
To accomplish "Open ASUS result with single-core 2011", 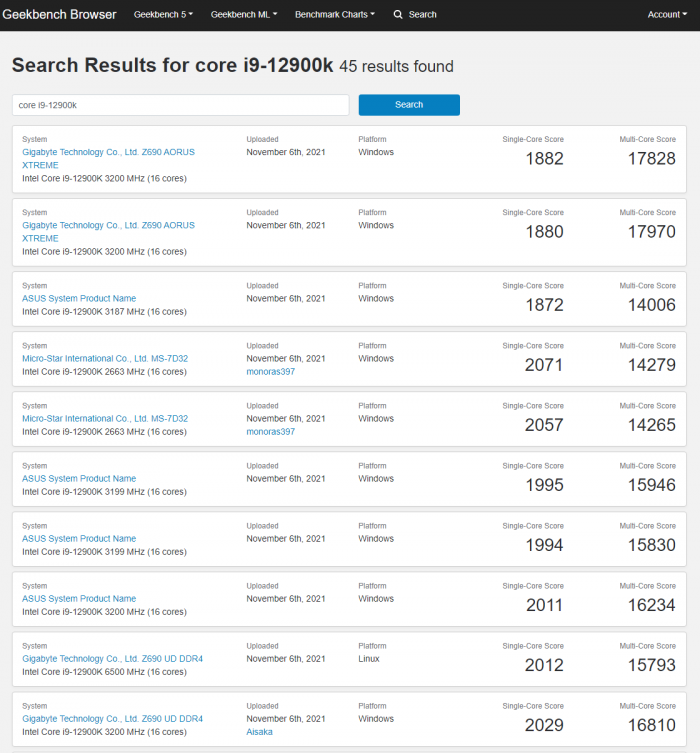I will click(79, 598).
